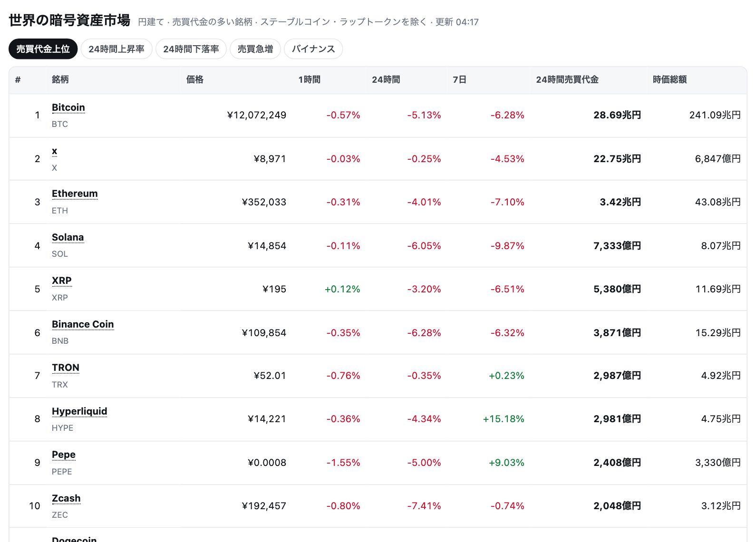Open the Hyperliquid coin link
The image size is (756, 542).
click(x=79, y=411)
